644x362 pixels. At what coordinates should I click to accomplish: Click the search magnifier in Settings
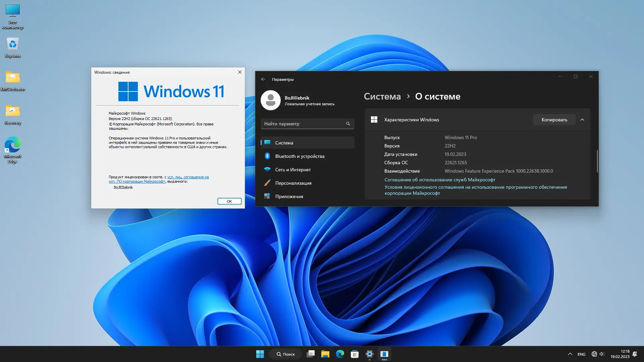[348, 124]
